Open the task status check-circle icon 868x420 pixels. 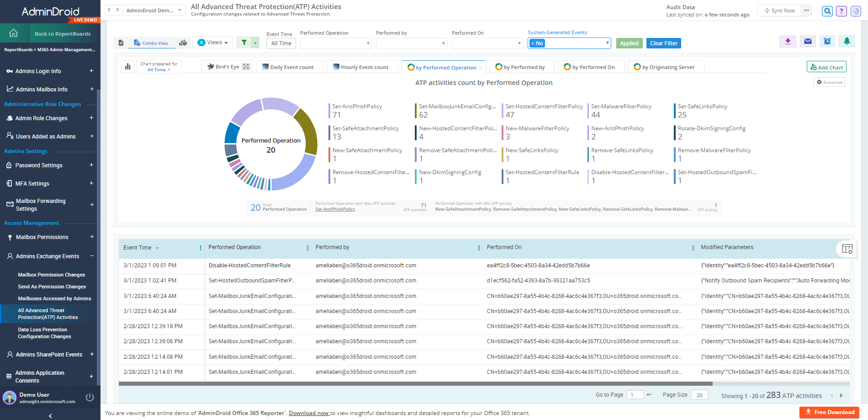point(856,11)
